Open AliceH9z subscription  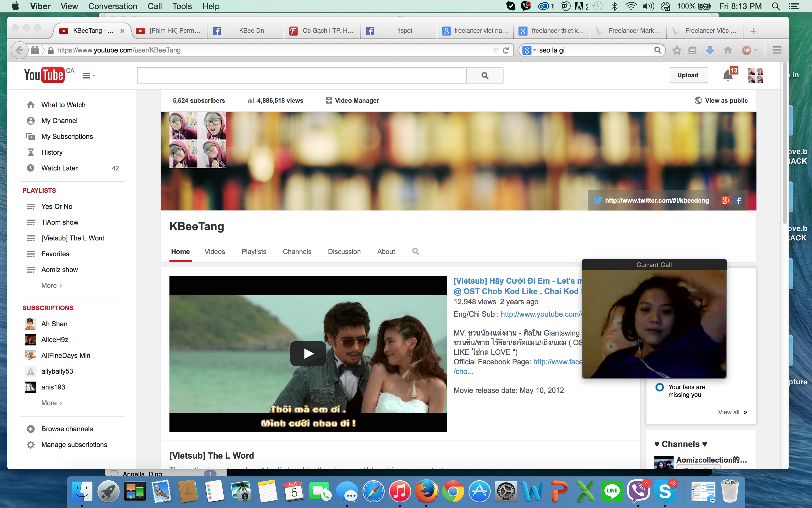(55, 339)
